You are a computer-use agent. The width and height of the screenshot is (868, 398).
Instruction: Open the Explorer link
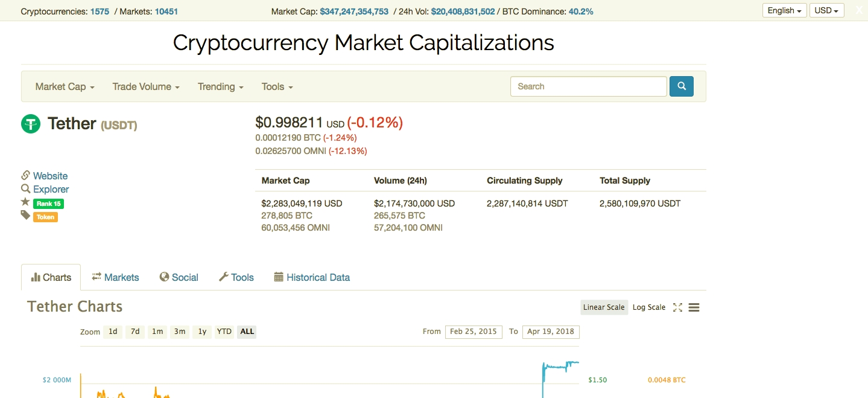click(51, 189)
